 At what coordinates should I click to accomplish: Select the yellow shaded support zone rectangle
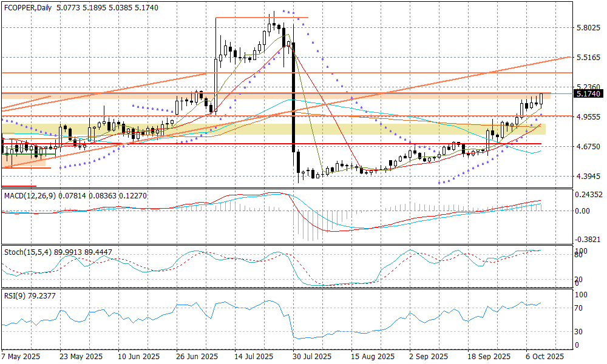click(x=303, y=129)
